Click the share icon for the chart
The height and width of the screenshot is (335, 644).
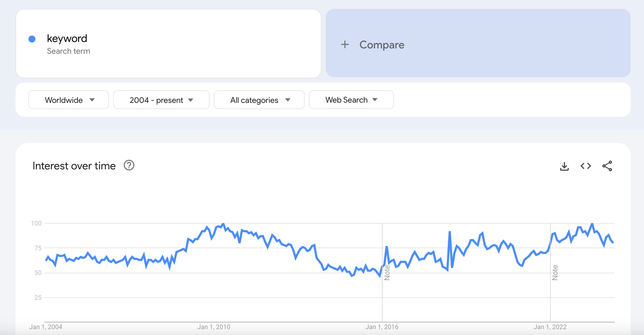tap(608, 166)
